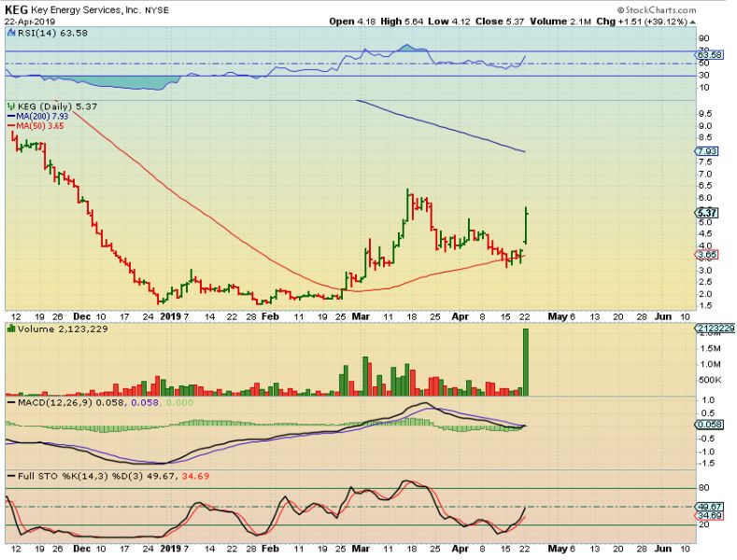Click the Feb label on the stochastic panel date axis
This screenshot has width=737, height=560.
tap(270, 548)
